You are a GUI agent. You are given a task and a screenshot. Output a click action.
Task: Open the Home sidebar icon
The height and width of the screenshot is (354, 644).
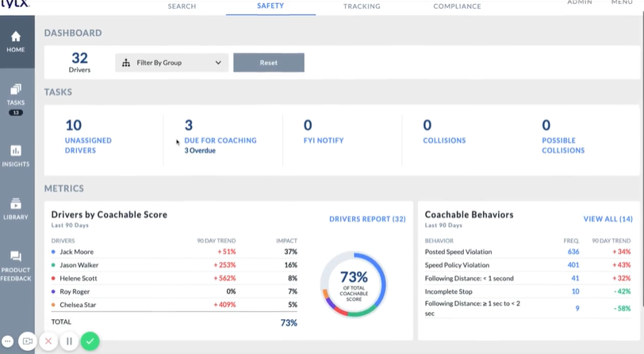16,37
